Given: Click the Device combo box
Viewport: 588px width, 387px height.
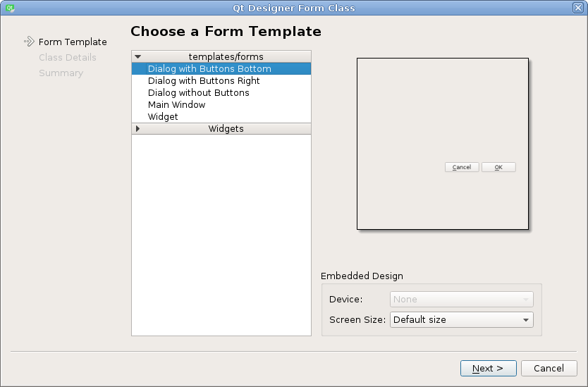Looking at the screenshot, I should (462, 300).
